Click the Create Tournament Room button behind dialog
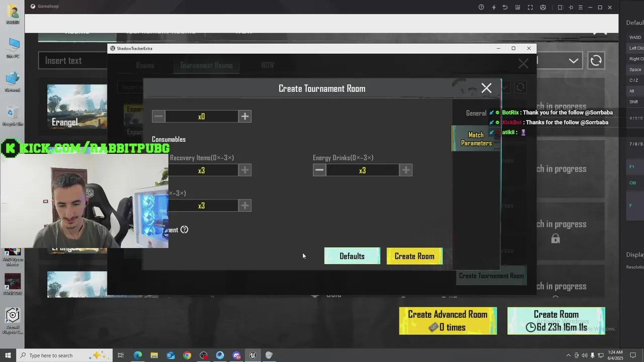Image resolution: width=644 pixels, height=362 pixels. tap(492, 276)
